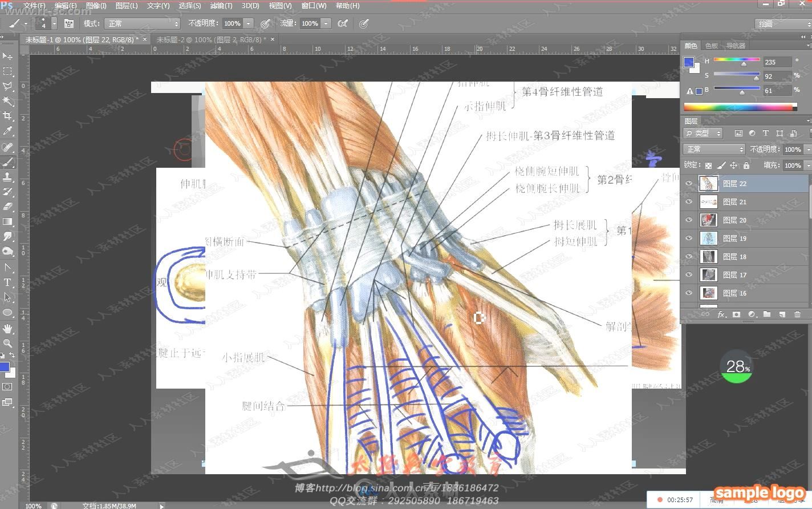This screenshot has width=812, height=509.
Task: Select the Ellipse shape tool
Action: point(7,312)
